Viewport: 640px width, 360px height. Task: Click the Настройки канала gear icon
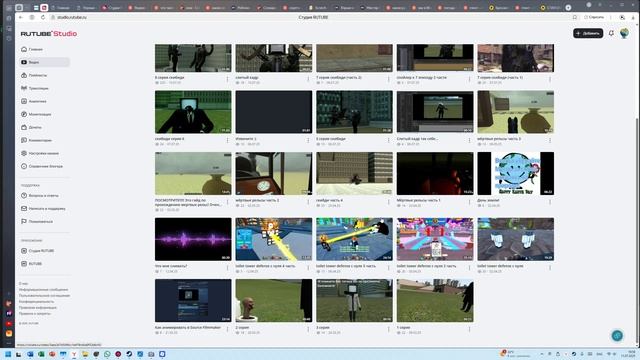(24, 153)
